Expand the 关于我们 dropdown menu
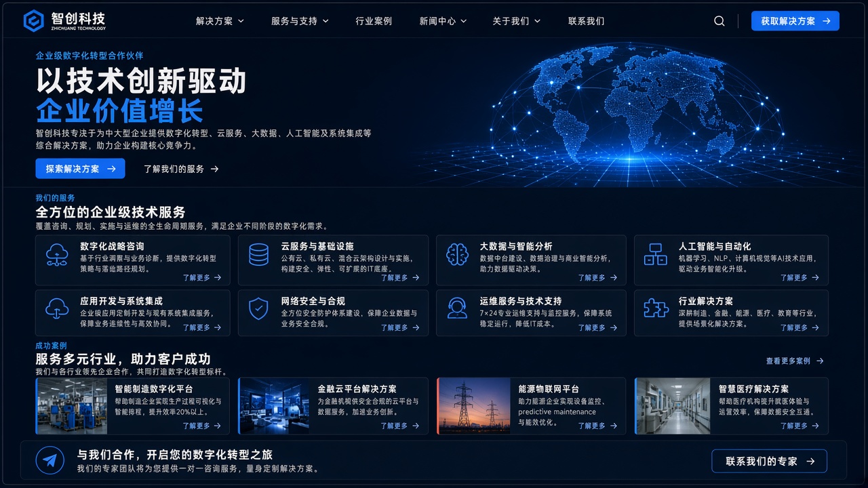 click(x=516, y=21)
